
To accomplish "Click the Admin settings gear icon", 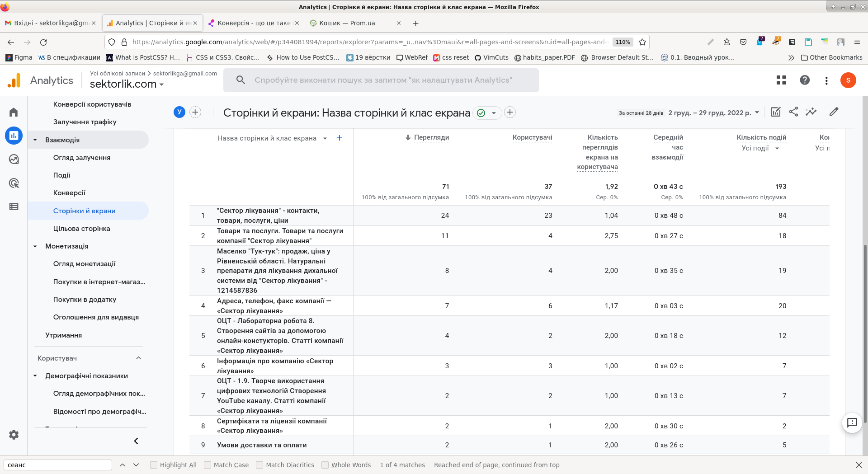I will (14, 435).
